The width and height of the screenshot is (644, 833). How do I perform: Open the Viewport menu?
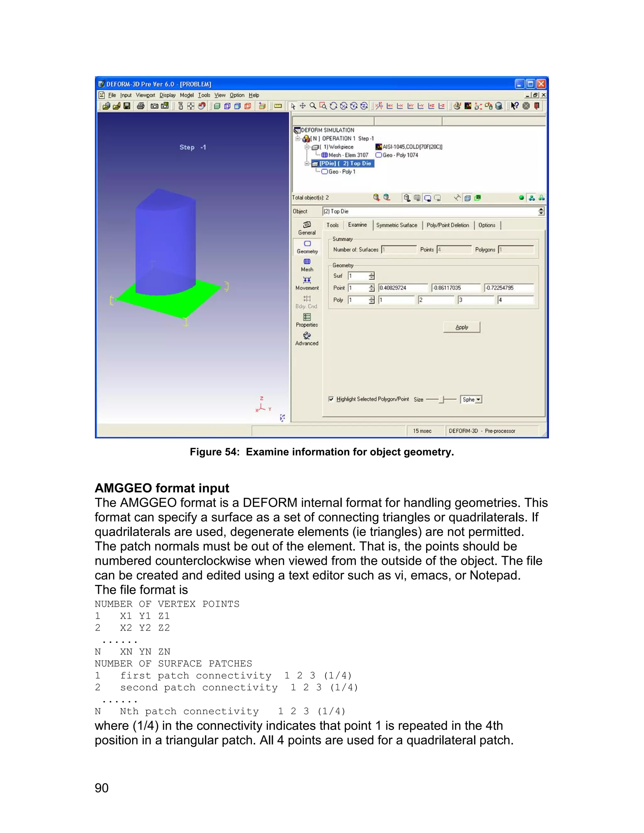[x=145, y=95]
